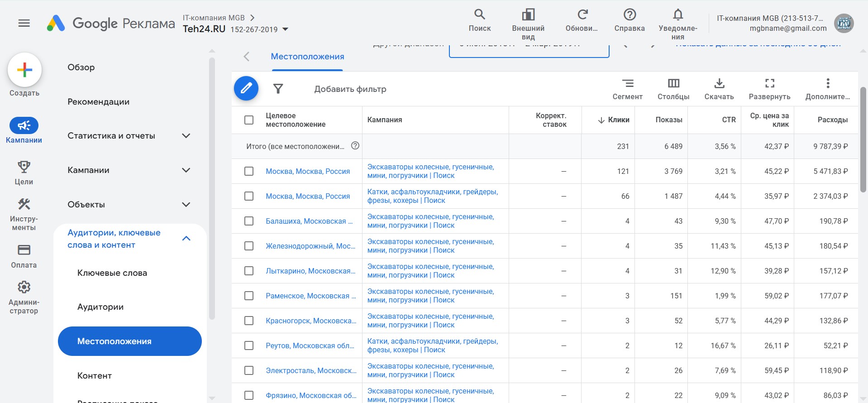Click the filter funnel icon

tap(278, 89)
